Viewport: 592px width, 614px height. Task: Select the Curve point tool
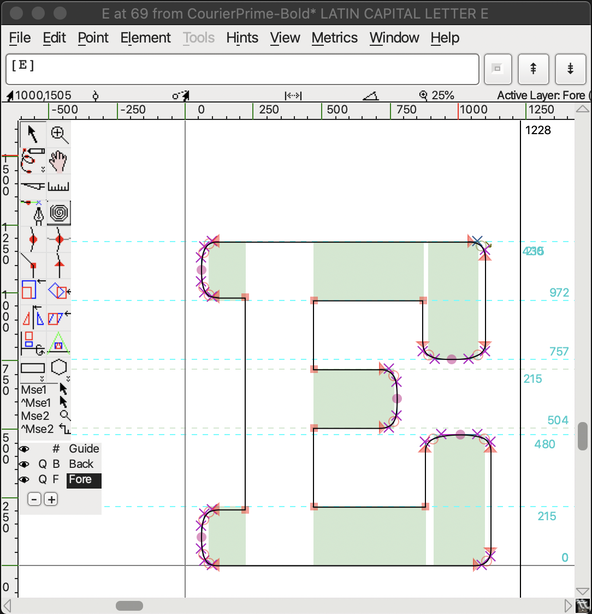(x=33, y=239)
